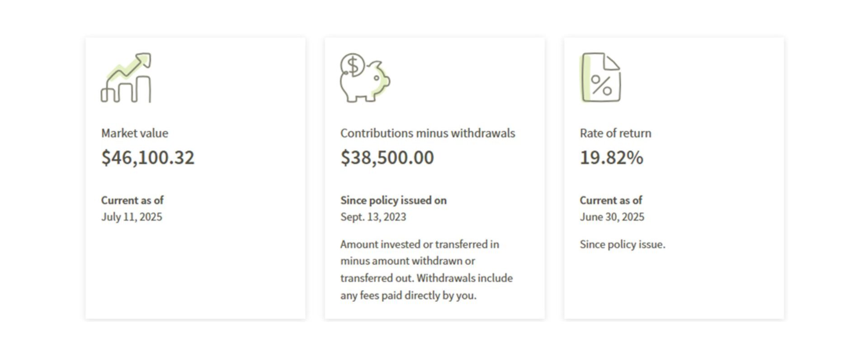Image resolution: width=868 pixels, height=353 pixels.
Task: Click the dollar coin above the piggy bank
Action: [x=353, y=65]
